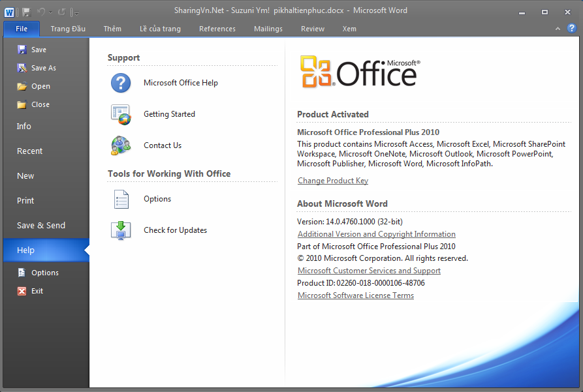
Task: Click the Check for Updates text
Action: pos(175,230)
